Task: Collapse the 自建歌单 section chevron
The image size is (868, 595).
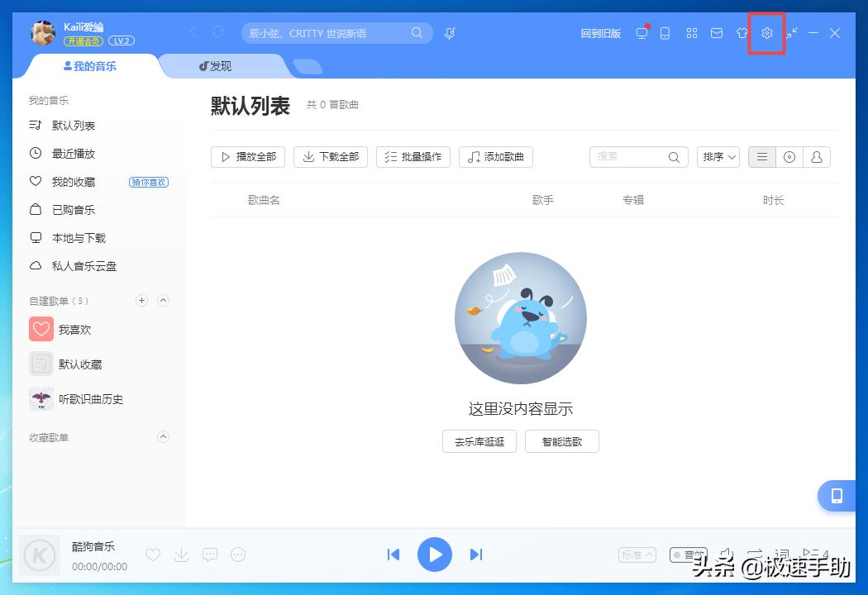Action: click(x=163, y=300)
